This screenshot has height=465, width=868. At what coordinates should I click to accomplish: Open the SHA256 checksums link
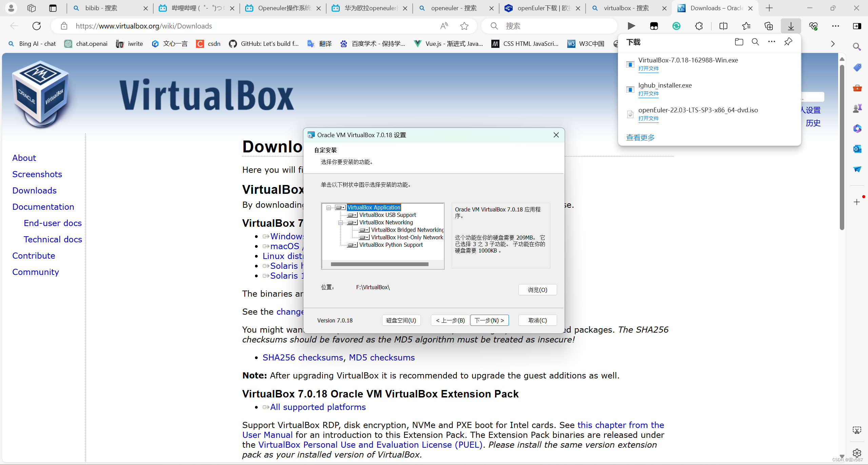302,357
